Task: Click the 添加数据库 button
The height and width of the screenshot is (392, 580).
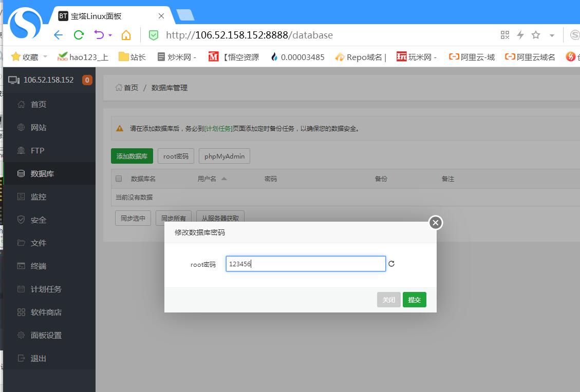Action: pos(132,156)
